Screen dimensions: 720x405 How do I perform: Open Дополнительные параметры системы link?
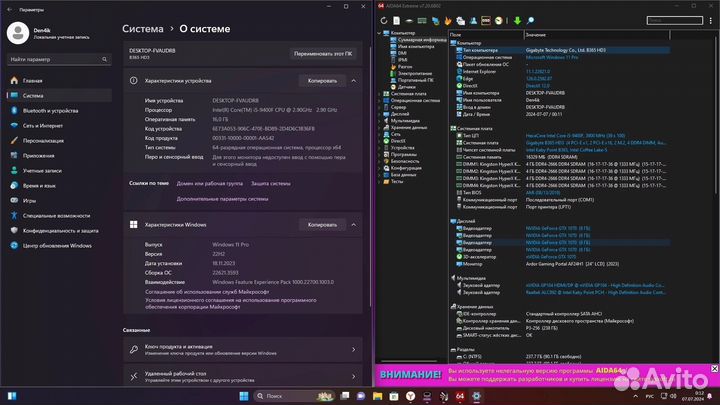click(223, 199)
